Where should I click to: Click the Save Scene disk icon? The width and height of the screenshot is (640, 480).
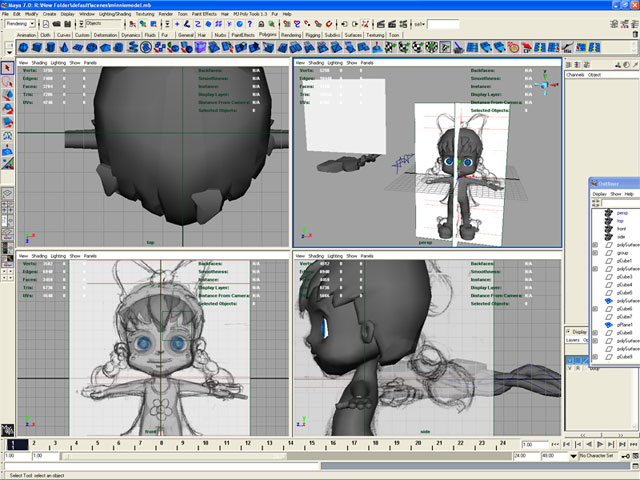point(67,24)
